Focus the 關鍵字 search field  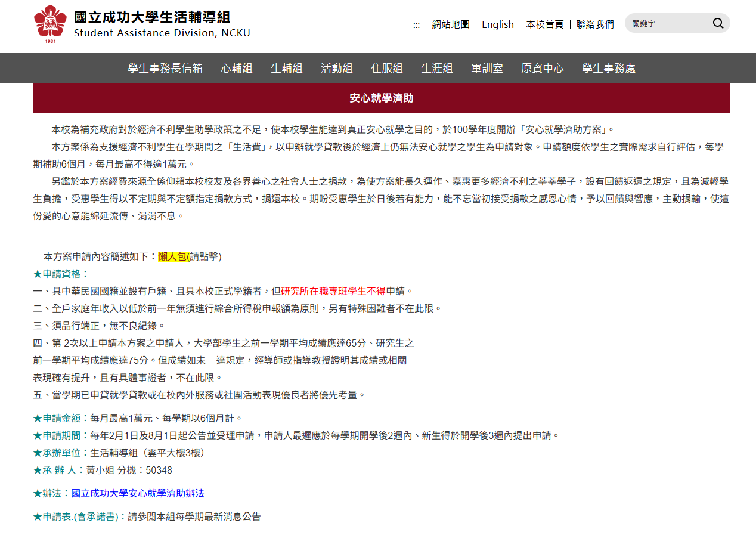[668, 23]
